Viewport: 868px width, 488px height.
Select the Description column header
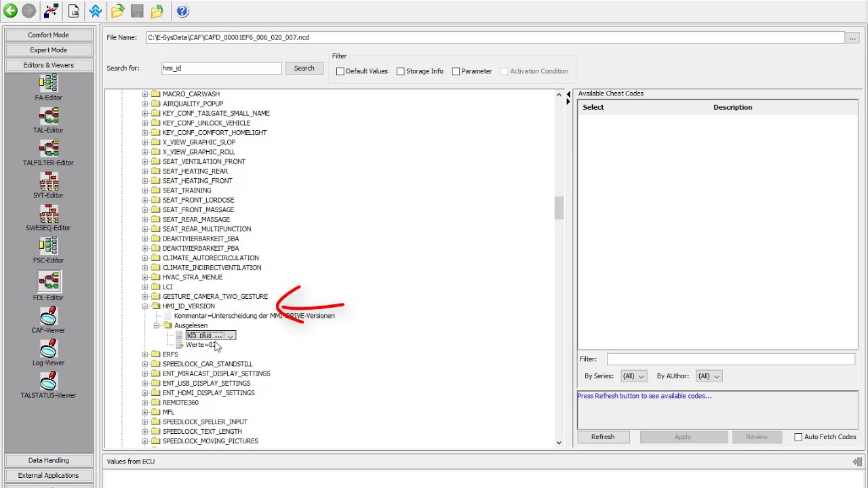point(732,107)
